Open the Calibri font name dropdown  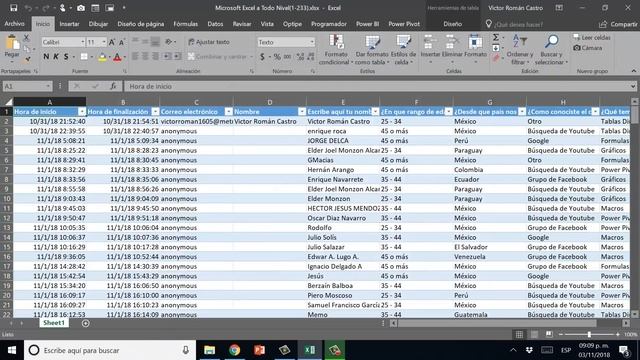[82, 42]
